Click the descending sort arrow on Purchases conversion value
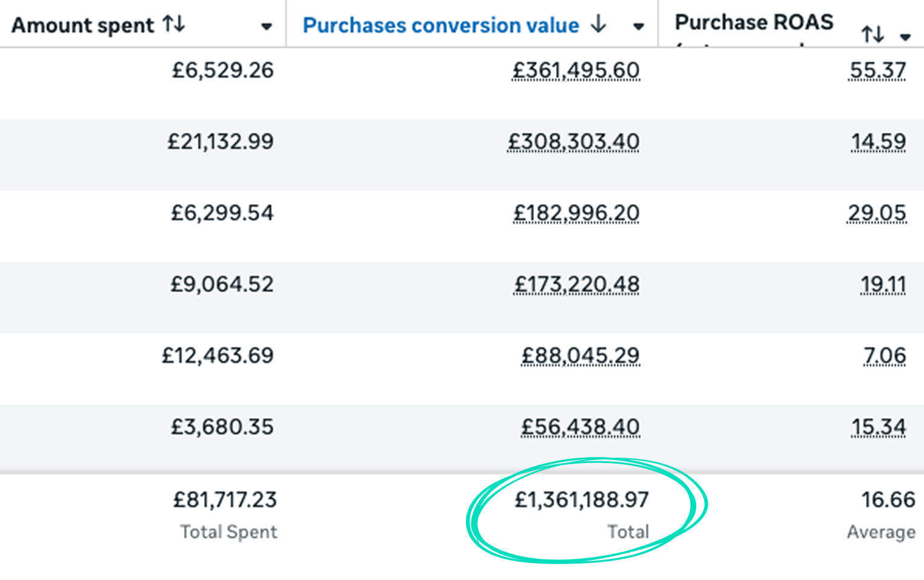 coord(599,25)
